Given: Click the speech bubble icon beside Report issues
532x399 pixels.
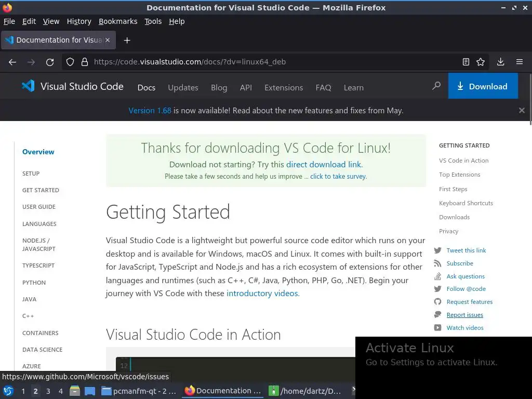Looking at the screenshot, I should (x=437, y=314).
